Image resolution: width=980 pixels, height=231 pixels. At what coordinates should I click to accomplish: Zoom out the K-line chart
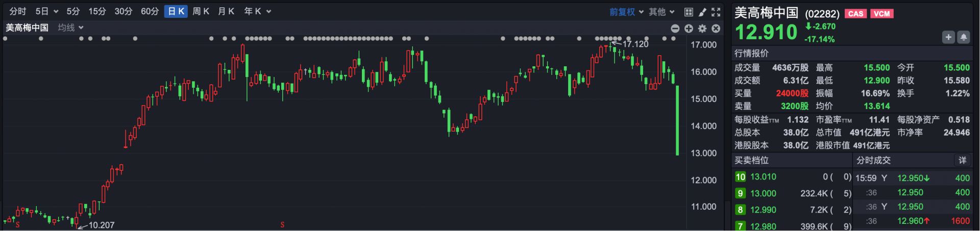pos(675,29)
